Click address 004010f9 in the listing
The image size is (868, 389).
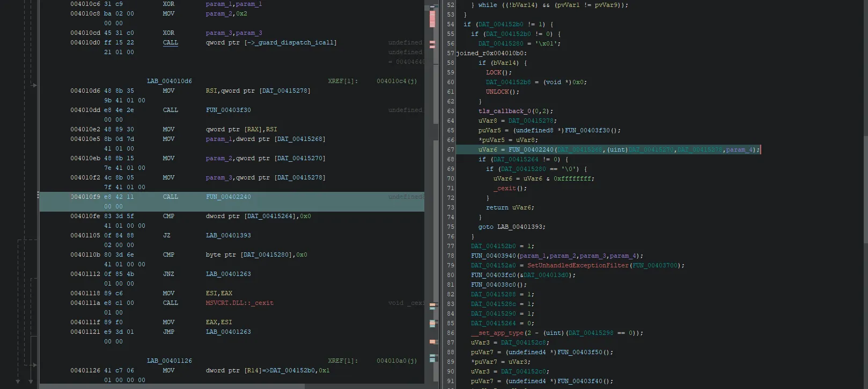pyautogui.click(x=85, y=197)
